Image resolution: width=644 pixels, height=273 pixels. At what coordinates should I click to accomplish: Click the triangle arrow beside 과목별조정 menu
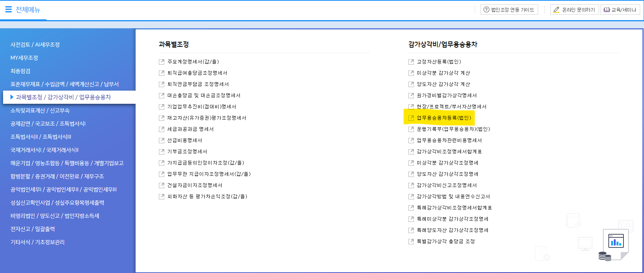click(12, 97)
